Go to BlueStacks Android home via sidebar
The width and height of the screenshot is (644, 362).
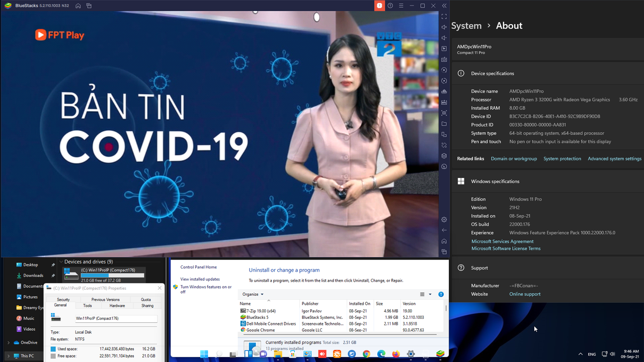tap(444, 241)
